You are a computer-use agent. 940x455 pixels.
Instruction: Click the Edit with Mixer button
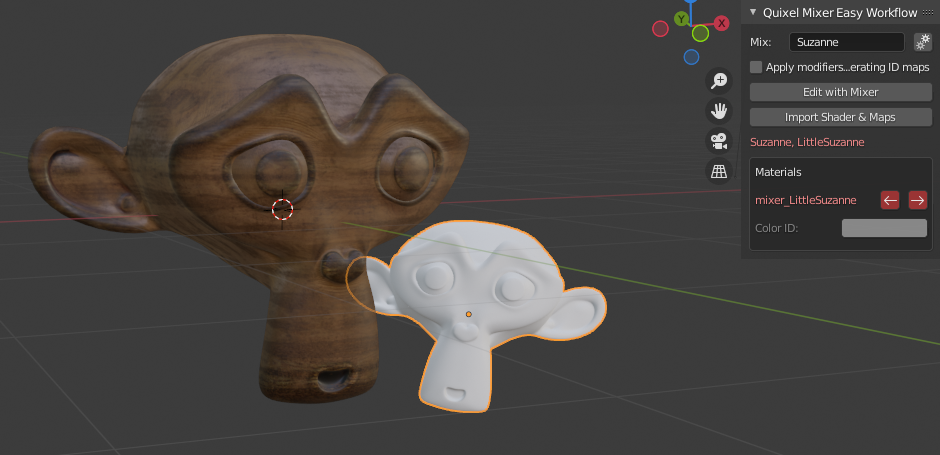[840, 92]
